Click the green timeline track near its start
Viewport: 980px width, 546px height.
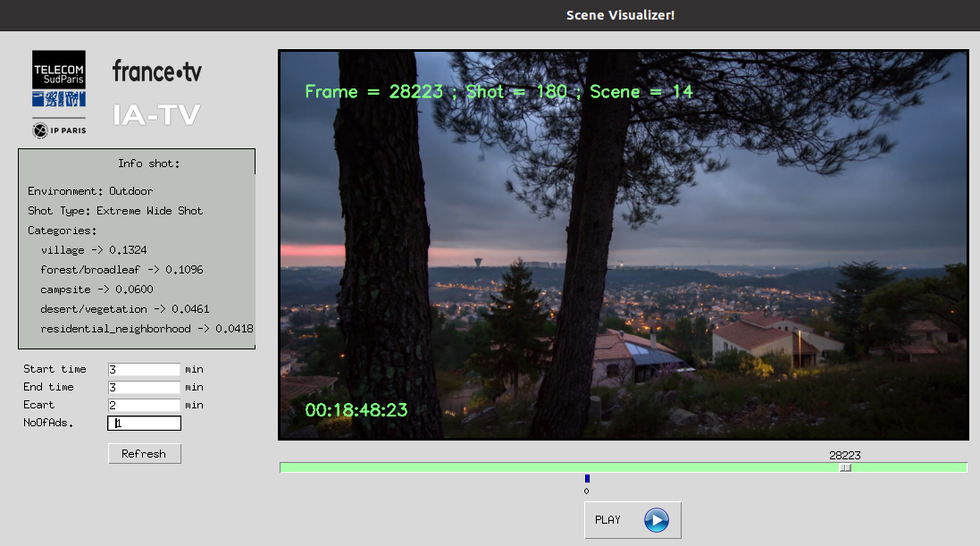tap(295, 467)
